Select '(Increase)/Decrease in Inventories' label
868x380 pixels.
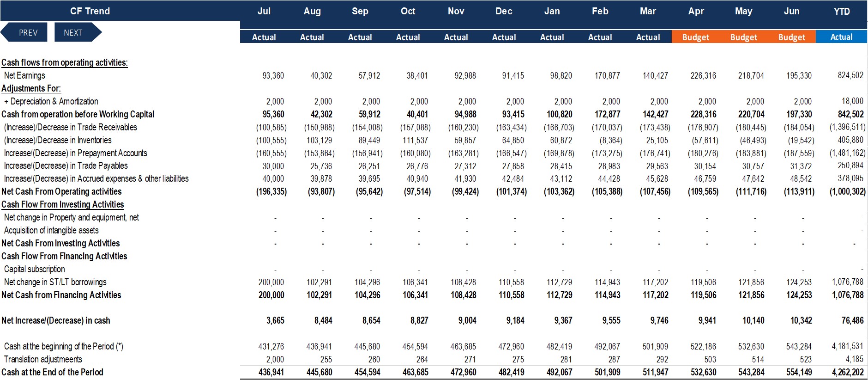pos(58,140)
